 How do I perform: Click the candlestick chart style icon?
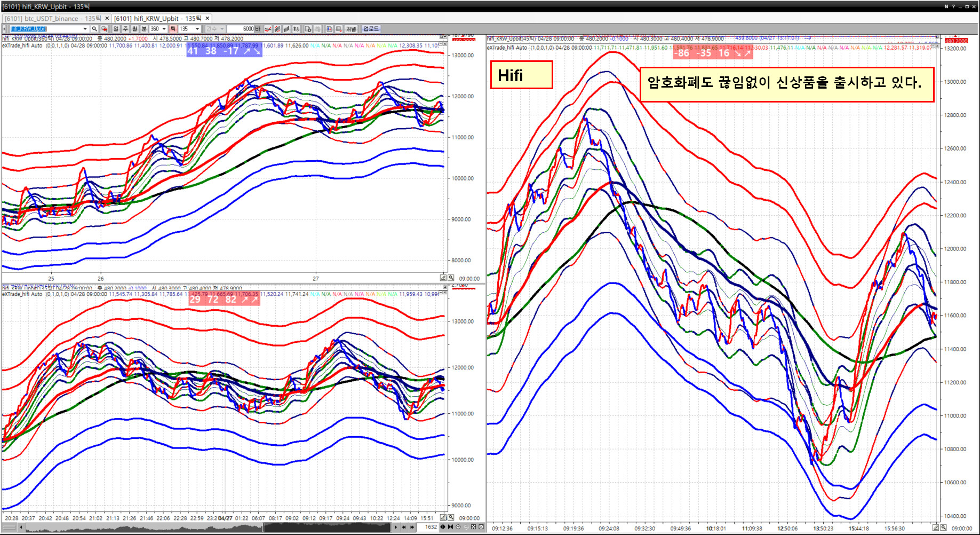(x=277, y=29)
